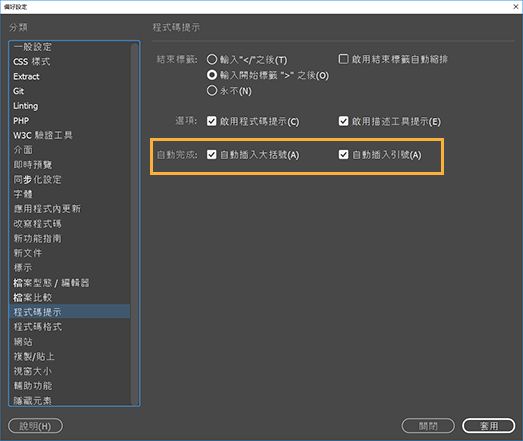
Task: Click the category list scrollbar
Action: coord(134,224)
